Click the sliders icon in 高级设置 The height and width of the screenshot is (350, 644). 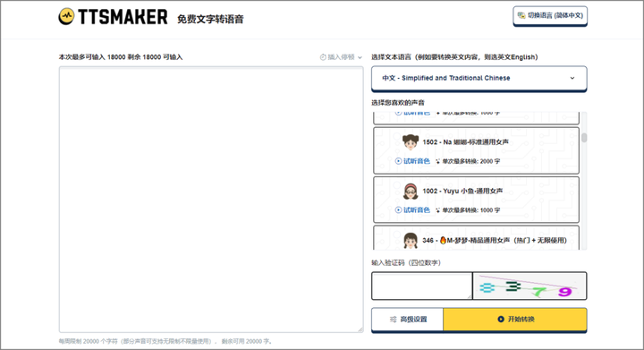click(x=393, y=320)
